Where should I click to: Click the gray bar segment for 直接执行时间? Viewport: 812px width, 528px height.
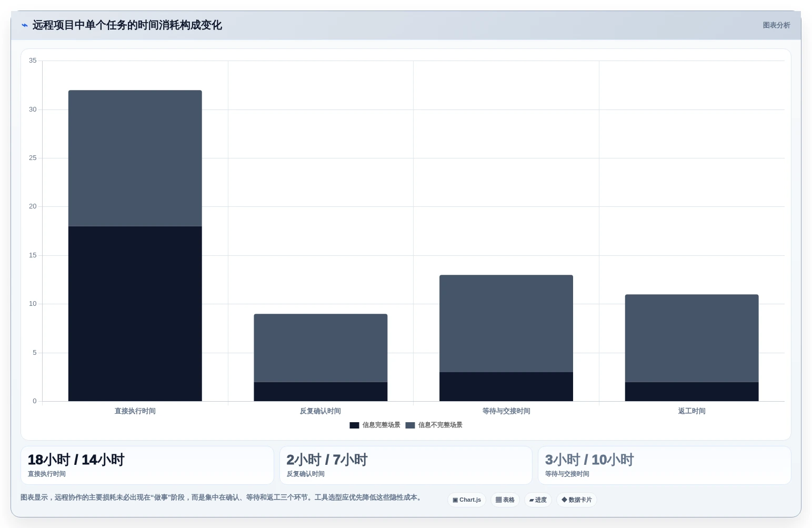click(x=135, y=158)
